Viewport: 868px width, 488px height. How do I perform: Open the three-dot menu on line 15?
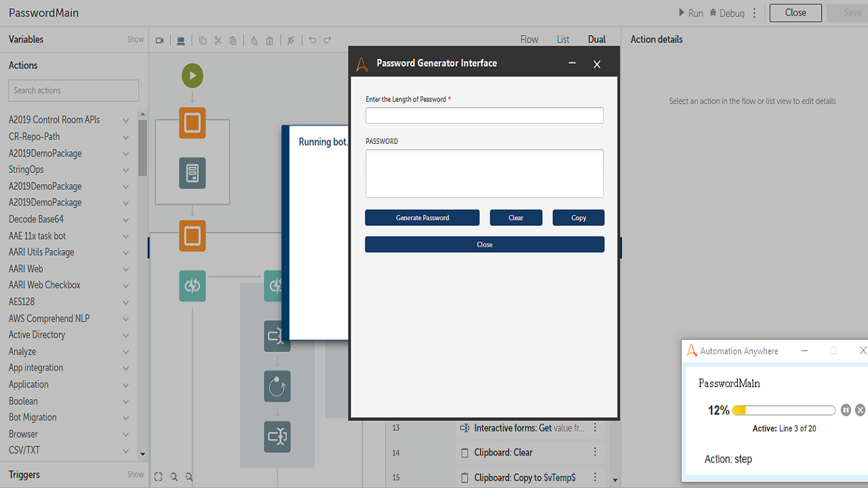point(595,477)
